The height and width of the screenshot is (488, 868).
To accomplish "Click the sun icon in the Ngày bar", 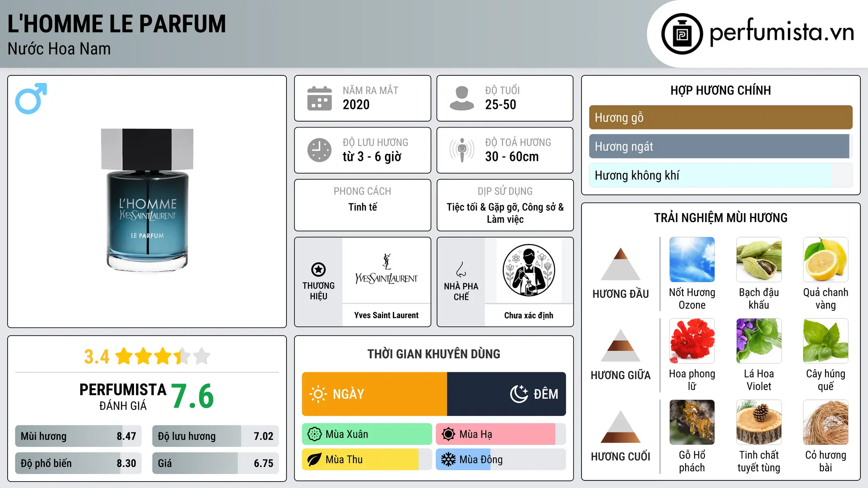I will click(x=318, y=394).
